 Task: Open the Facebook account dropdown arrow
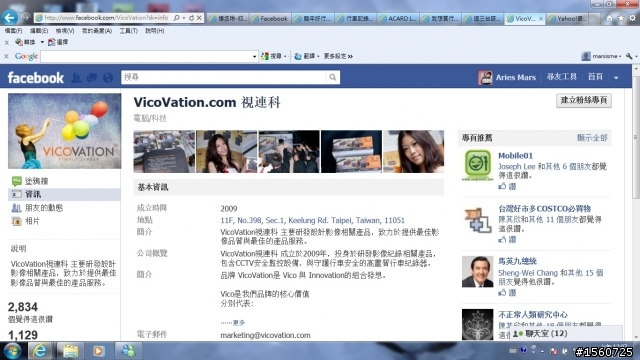click(616, 78)
